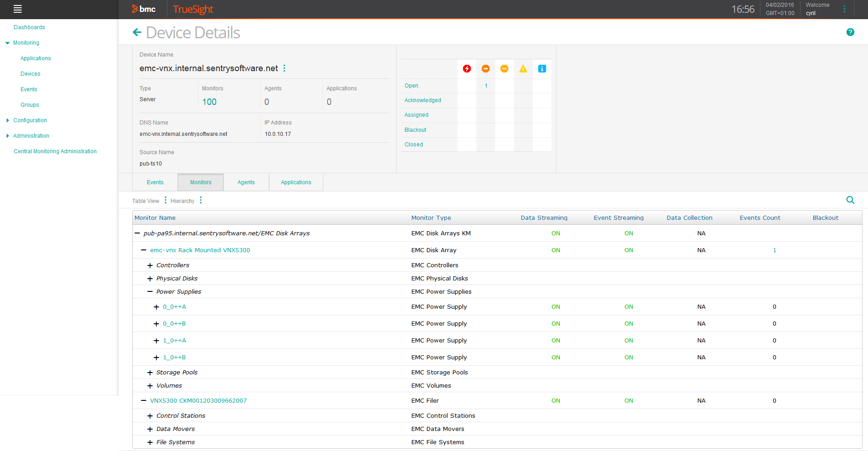Screen dimensions: 868x451
Task: Expand the Data Movers node
Action: click(150, 429)
